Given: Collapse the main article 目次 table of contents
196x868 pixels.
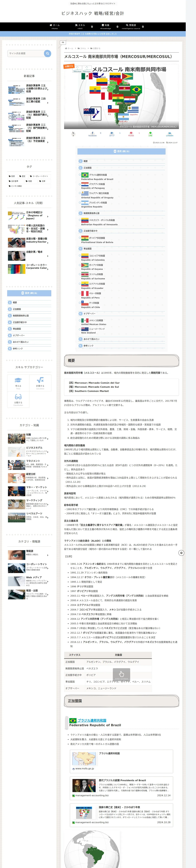Looking at the screenshot, I should (x=121, y=151).
